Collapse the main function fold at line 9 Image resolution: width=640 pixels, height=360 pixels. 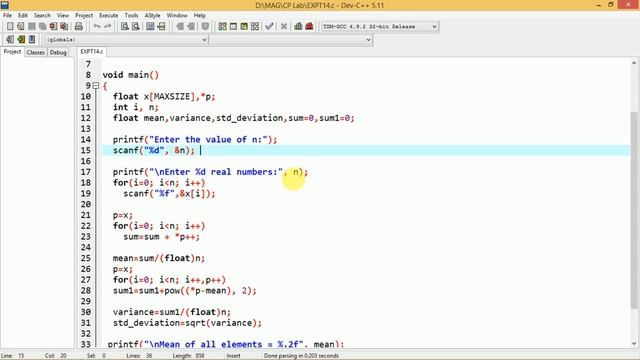click(x=96, y=86)
